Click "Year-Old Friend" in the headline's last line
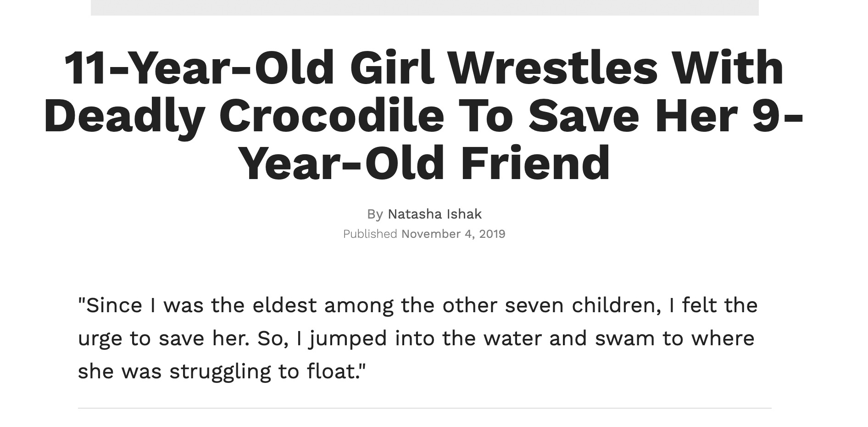The image size is (868, 427). (x=425, y=163)
